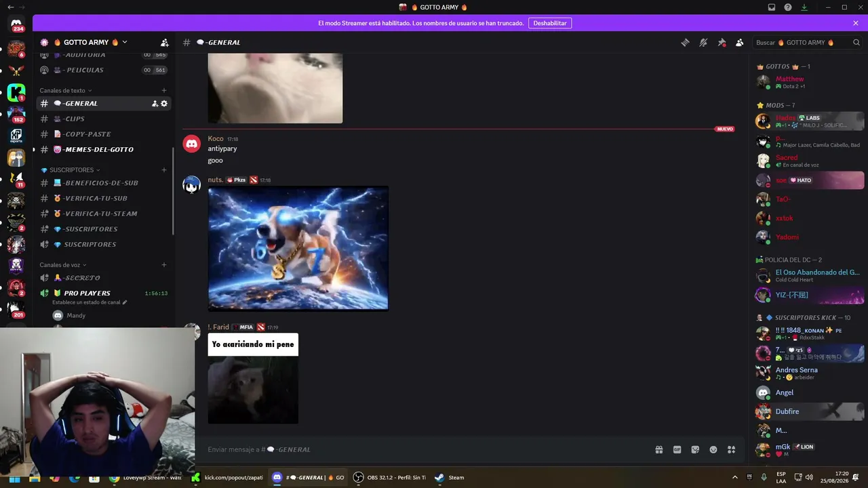Screen dimensions: 868x488
Task: Open the -VERIFICA-TU-STEAM channel
Action: (103, 213)
